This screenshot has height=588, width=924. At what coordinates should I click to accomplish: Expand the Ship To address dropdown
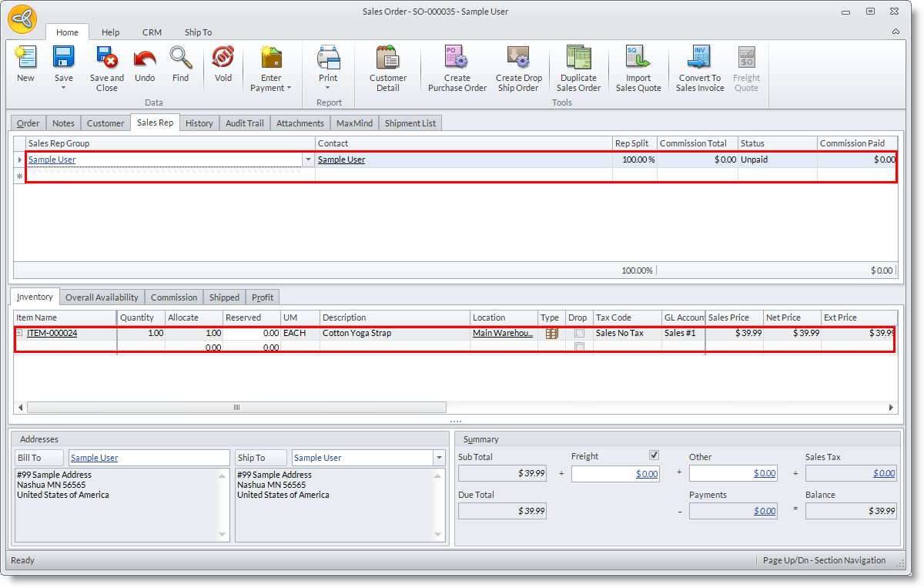pyautogui.click(x=439, y=458)
